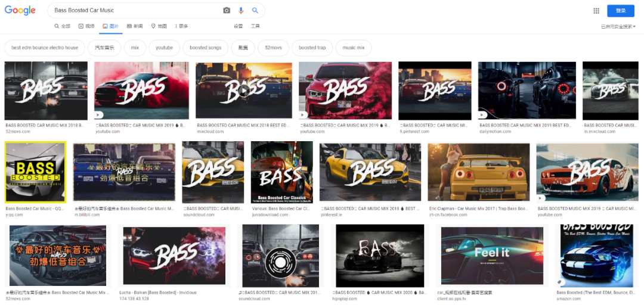Screen dimensions: 644x305
Task: Select the '52movs' suggestion chip
Action: click(x=273, y=48)
